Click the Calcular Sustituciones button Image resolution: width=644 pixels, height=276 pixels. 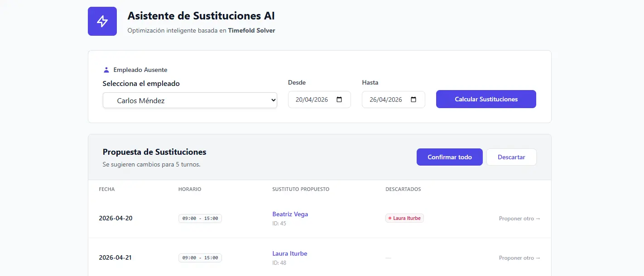(x=486, y=99)
